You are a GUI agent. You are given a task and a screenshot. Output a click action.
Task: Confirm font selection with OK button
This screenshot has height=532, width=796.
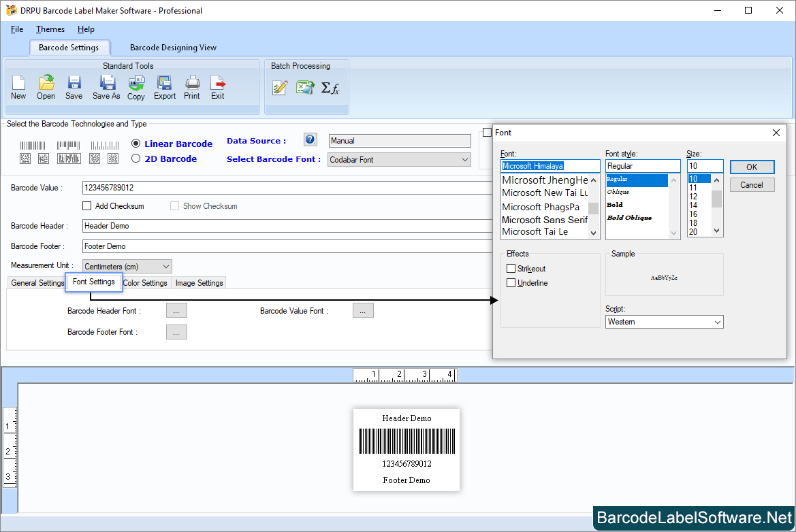click(752, 167)
